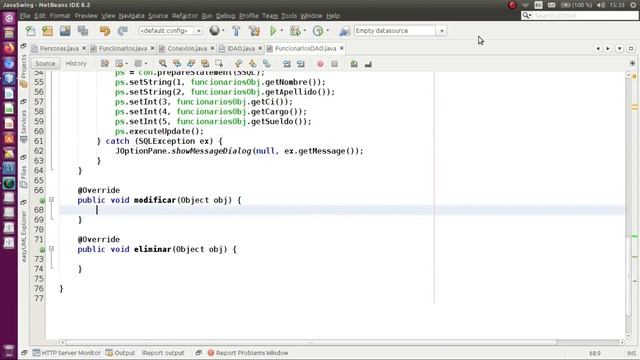Toggle Rectangular Selection editor icon
This screenshot has width=640, height=360.
coord(219,64)
